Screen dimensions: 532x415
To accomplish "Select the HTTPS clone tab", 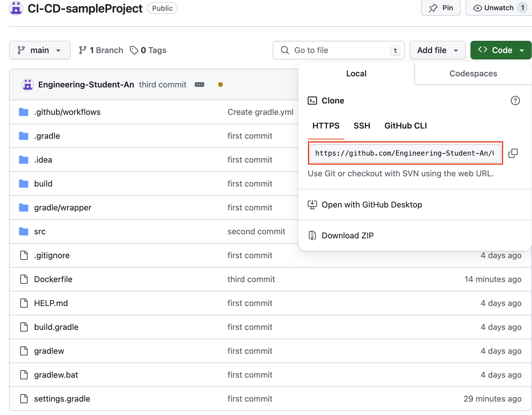I will pyautogui.click(x=326, y=126).
